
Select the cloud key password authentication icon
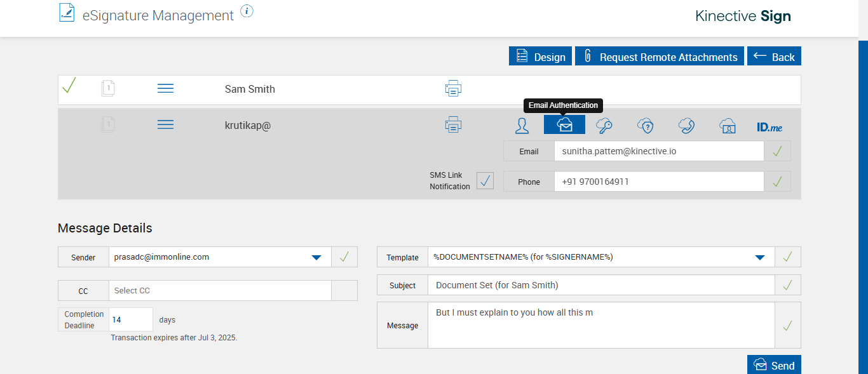point(604,126)
